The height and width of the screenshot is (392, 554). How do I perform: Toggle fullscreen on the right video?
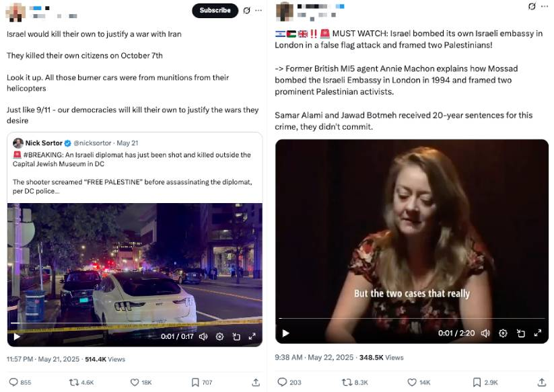coord(537,333)
